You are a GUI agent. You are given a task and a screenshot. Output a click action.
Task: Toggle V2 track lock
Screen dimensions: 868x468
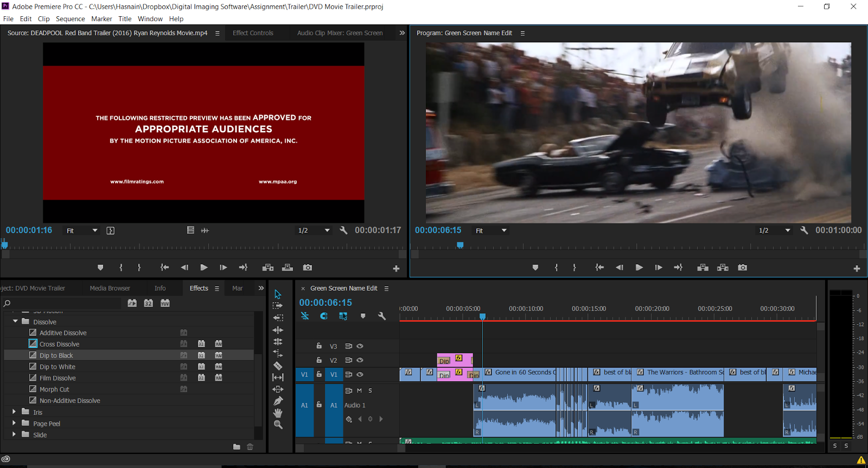point(319,360)
